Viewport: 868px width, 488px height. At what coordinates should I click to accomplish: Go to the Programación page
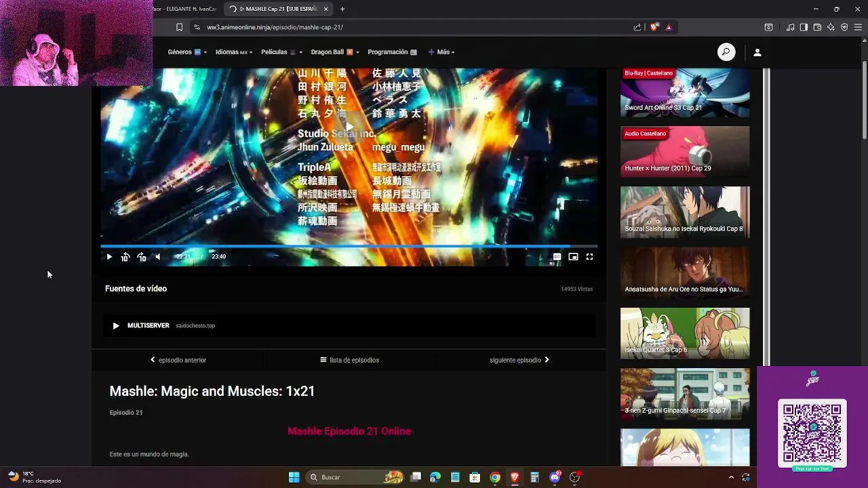tap(392, 52)
